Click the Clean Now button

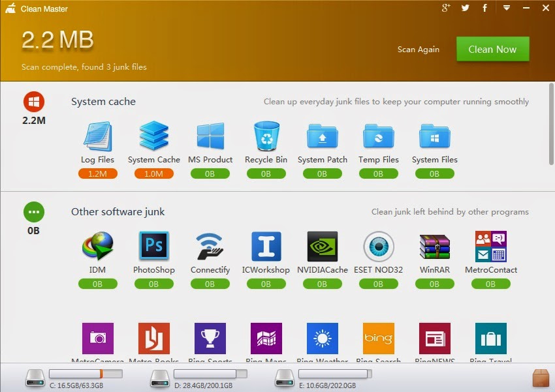click(x=493, y=49)
